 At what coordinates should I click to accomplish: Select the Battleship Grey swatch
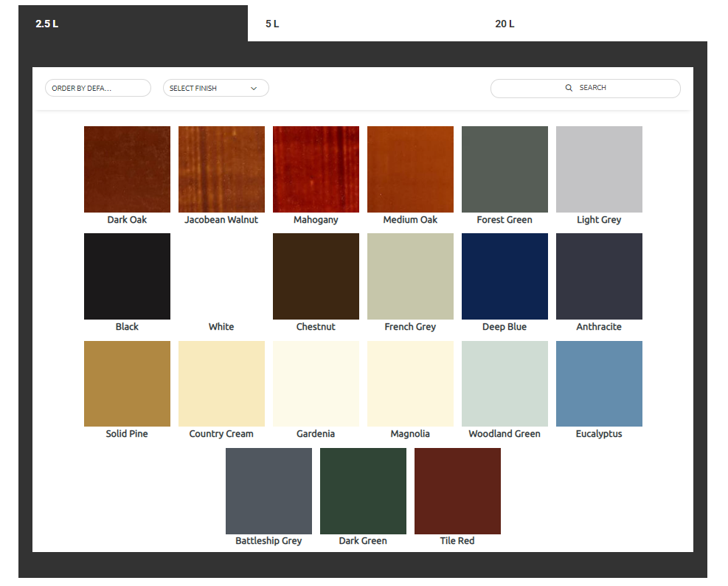tap(268, 491)
